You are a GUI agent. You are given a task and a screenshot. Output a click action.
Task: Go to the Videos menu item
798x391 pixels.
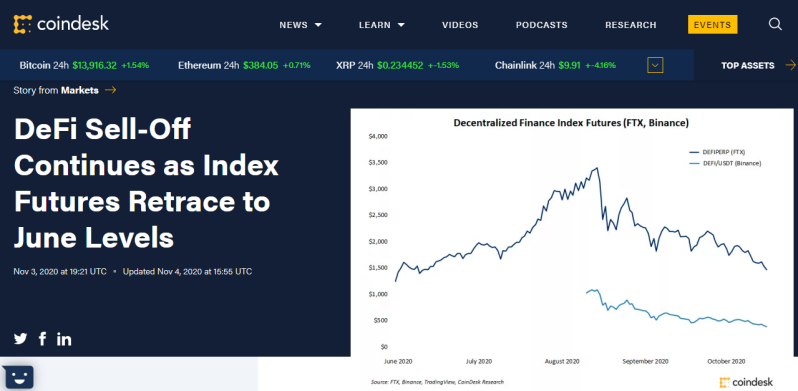click(x=460, y=25)
